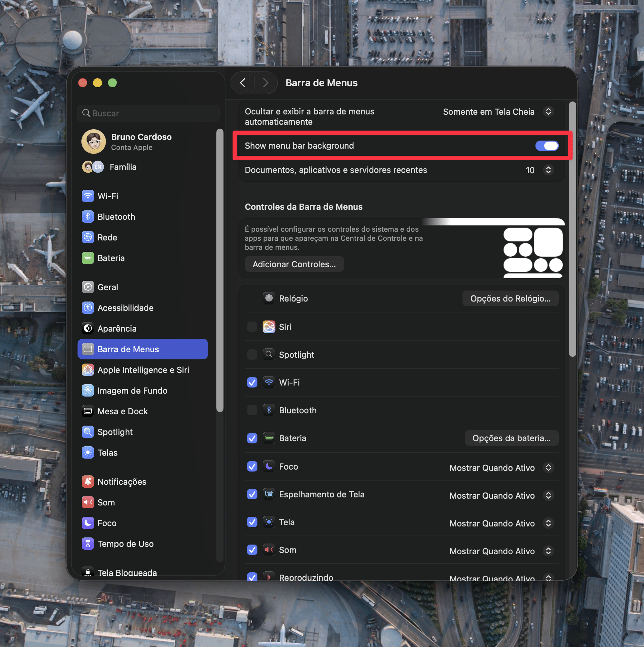
Task: Click the Espelhamento de Tela icon
Action: [269, 494]
